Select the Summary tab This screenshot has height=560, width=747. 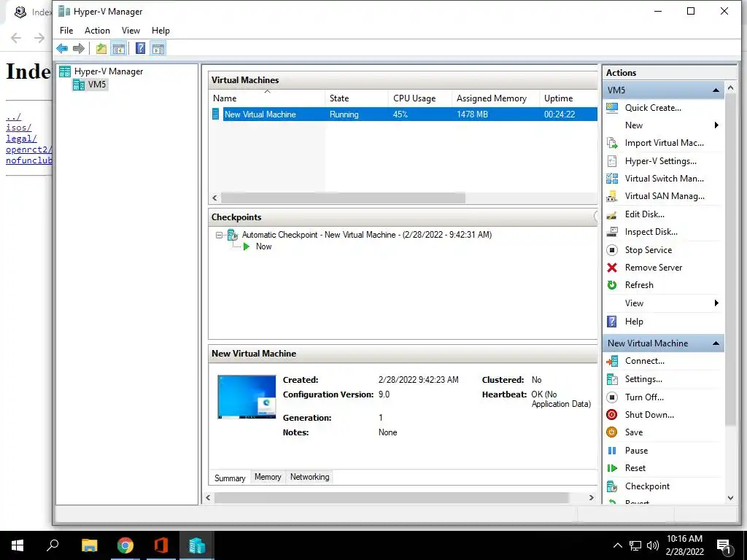[230, 478]
